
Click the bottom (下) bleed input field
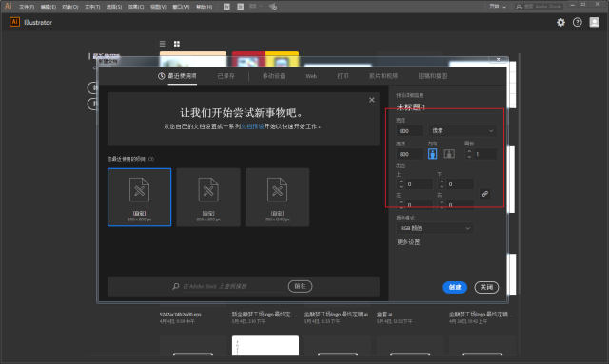click(x=460, y=184)
